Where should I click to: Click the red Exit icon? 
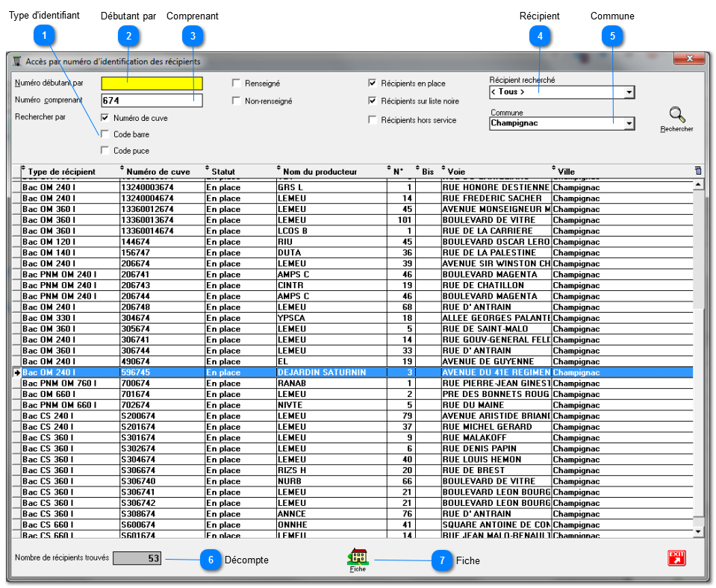[x=676, y=558]
